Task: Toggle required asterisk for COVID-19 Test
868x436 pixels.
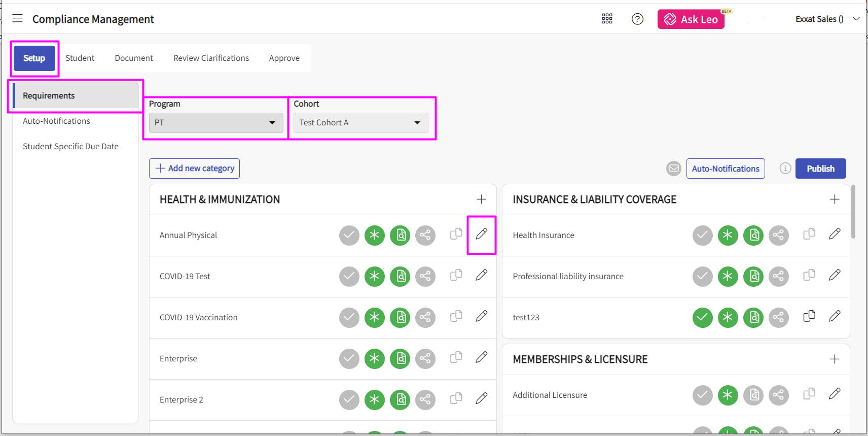Action: (374, 277)
